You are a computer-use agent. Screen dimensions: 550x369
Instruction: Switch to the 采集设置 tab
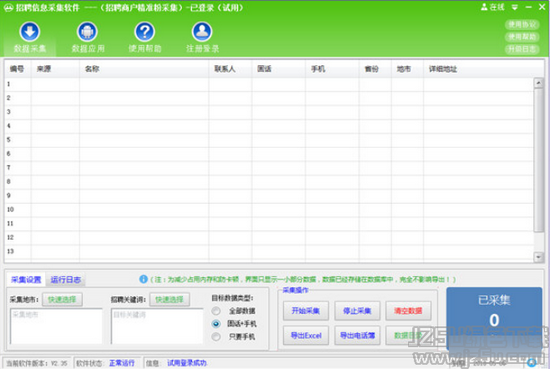26,280
